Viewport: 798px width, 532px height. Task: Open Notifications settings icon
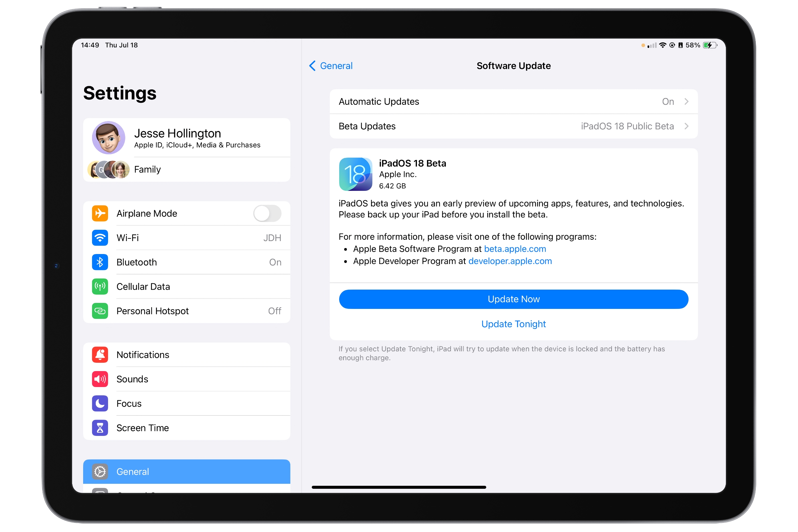click(x=100, y=354)
